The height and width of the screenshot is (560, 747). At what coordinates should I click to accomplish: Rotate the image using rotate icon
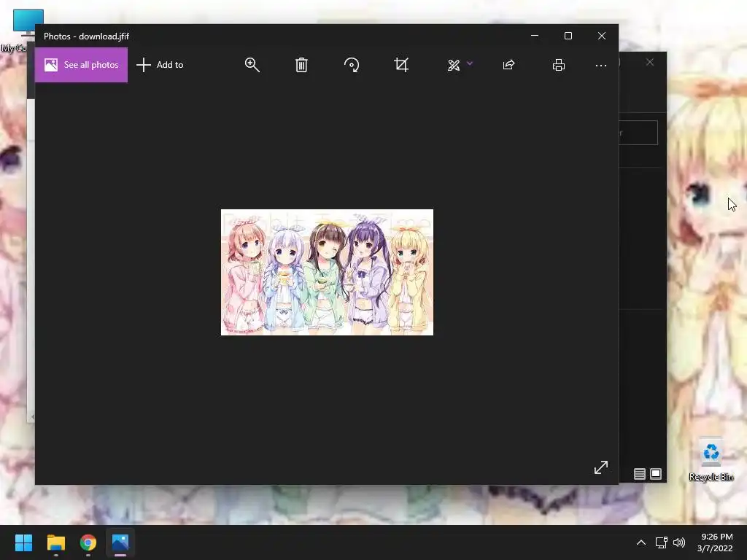coord(352,65)
